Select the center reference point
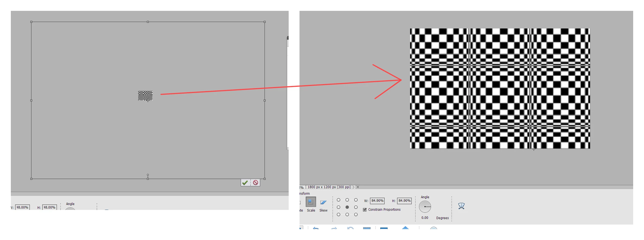The width and height of the screenshot is (644, 240). (x=347, y=207)
